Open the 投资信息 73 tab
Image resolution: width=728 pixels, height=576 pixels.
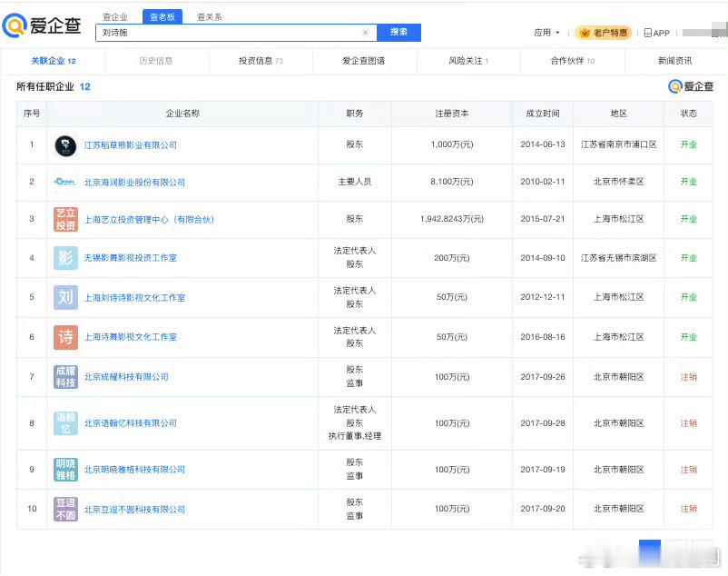point(261,61)
